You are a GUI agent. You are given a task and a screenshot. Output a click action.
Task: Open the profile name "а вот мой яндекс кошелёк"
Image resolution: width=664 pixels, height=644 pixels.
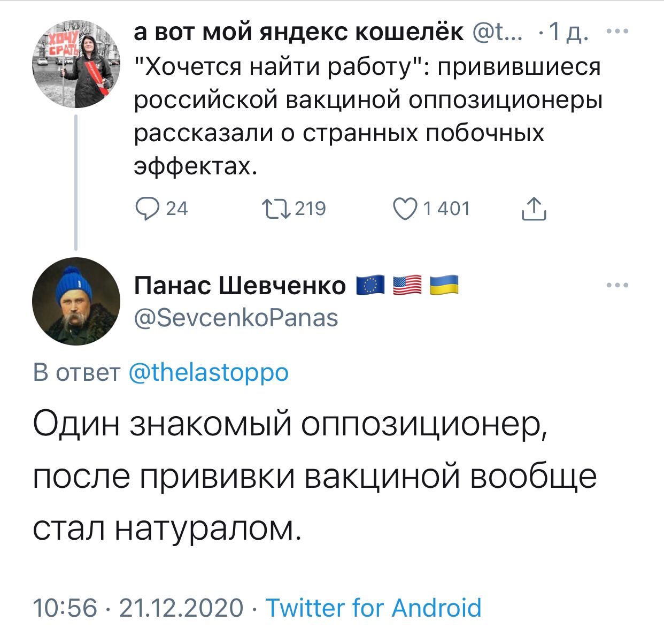[298, 33]
